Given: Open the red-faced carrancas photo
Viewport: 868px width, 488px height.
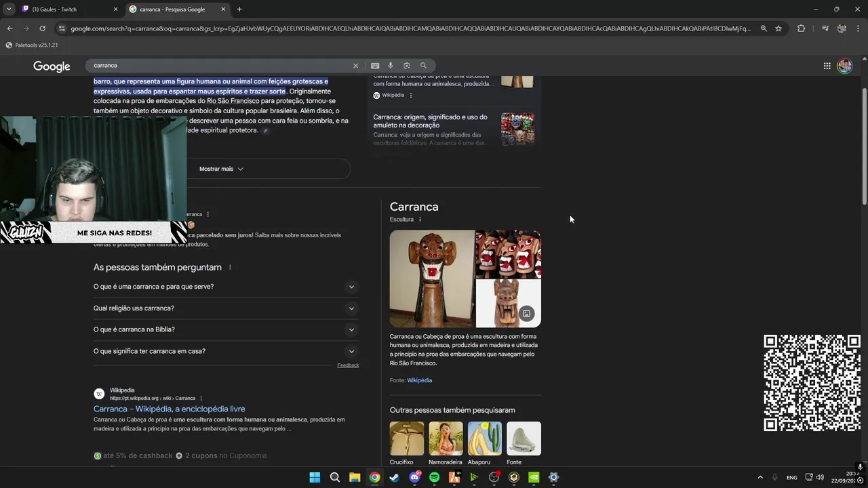Looking at the screenshot, I should click(508, 254).
